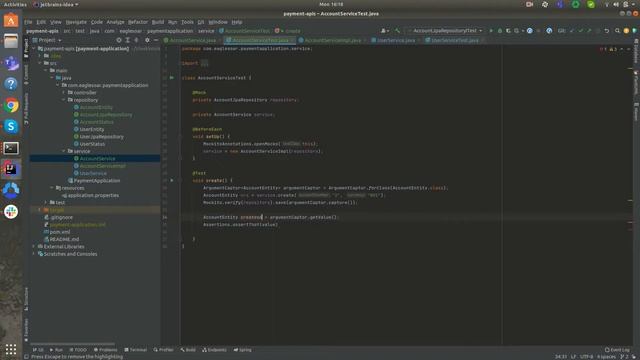This screenshot has width=640, height=360.
Task: Collapse the service package node
Action: click(64, 151)
